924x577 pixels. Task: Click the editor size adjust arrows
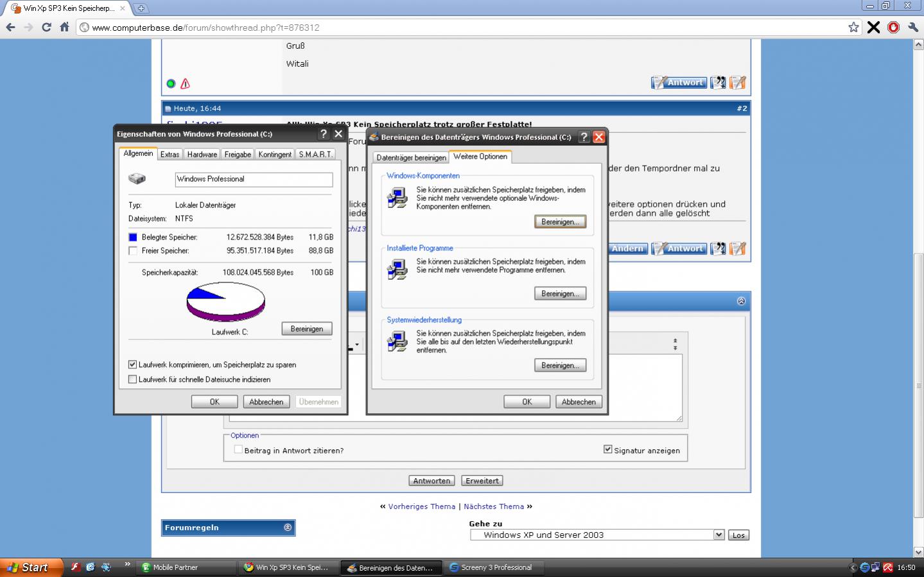675,344
